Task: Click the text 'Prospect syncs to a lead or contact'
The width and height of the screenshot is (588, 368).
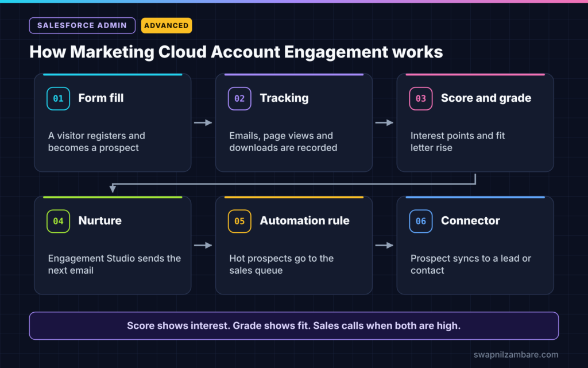Action: 471,264
